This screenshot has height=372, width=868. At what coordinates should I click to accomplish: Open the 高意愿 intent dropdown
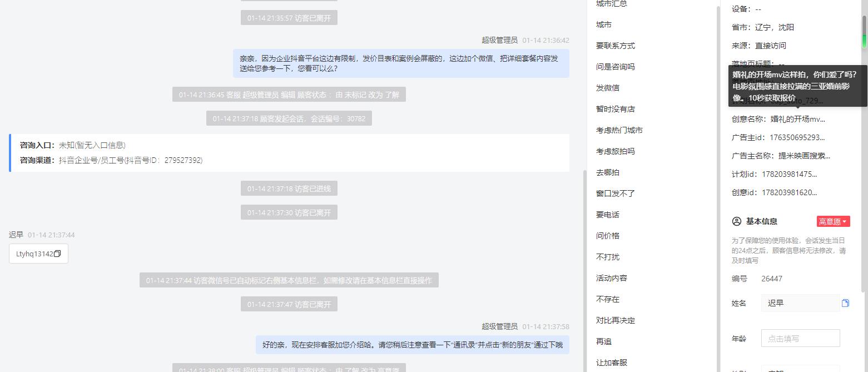[833, 221]
